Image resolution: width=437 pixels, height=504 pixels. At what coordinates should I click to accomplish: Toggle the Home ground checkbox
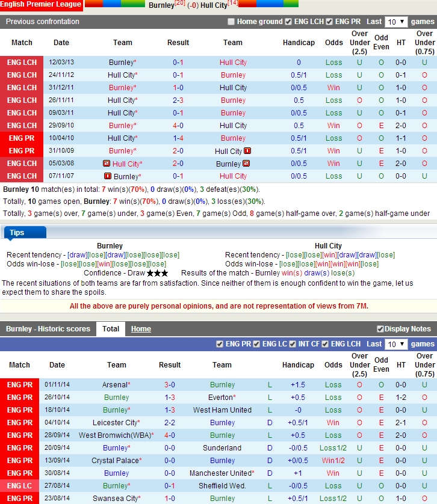(231, 22)
